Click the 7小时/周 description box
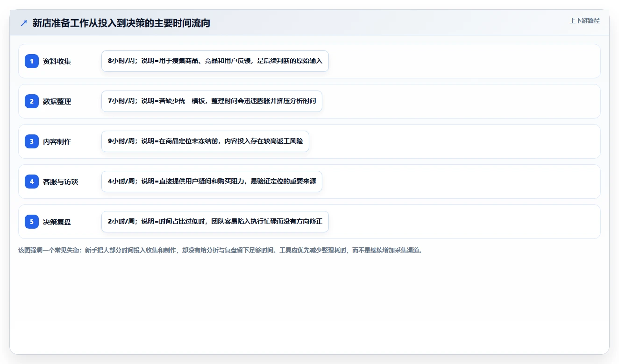The width and height of the screenshot is (619, 364). point(212,101)
